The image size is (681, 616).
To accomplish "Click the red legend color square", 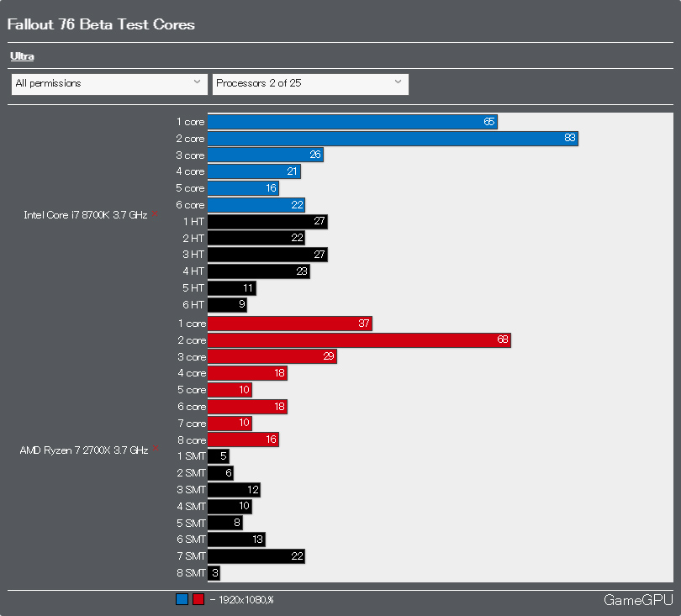I will coord(198,599).
